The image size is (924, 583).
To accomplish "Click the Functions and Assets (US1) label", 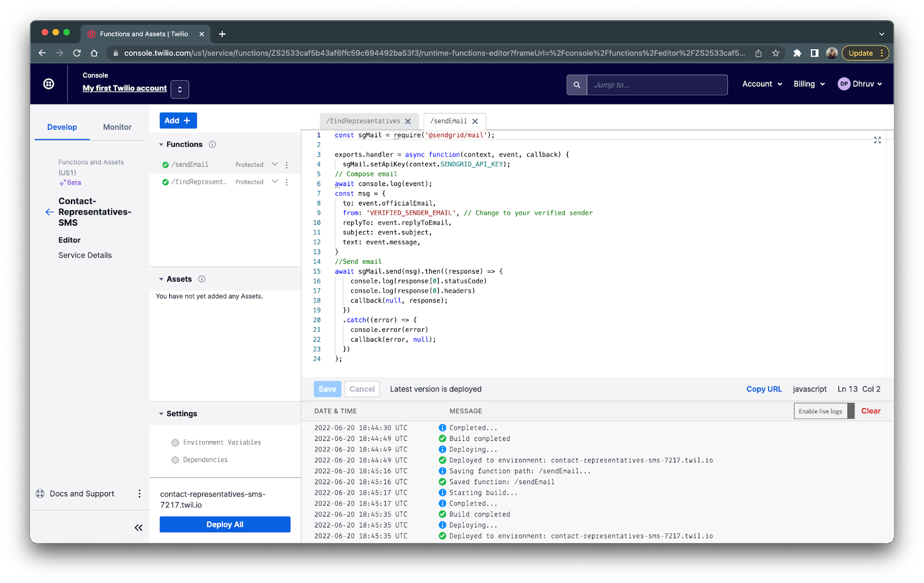I will pyautogui.click(x=91, y=167).
